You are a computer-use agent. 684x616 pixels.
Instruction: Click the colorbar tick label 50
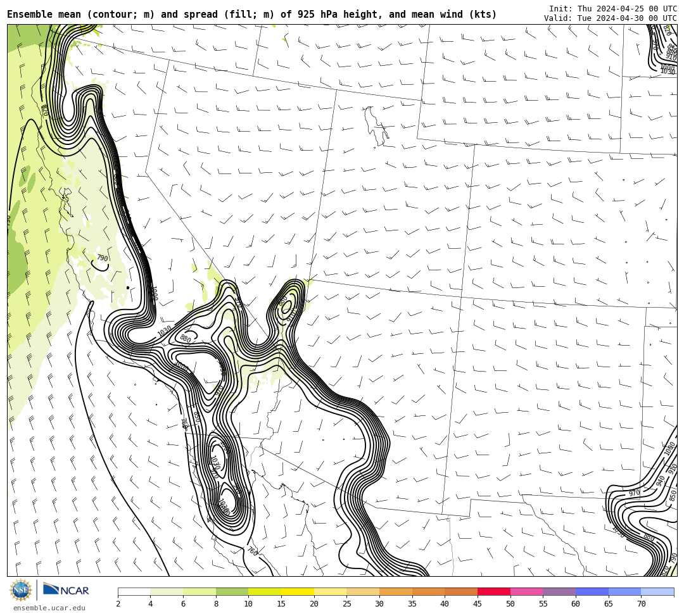(x=510, y=604)
